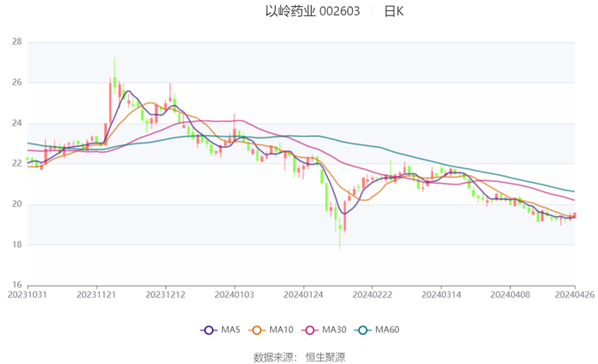This screenshot has width=598, height=364.
Task: Click the 16 value on the price axis
Action: coord(16,285)
